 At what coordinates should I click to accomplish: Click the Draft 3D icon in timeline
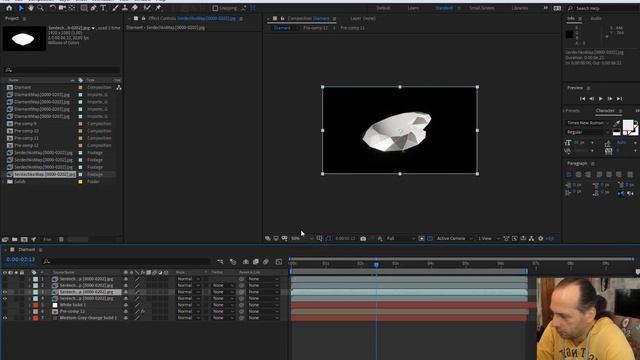[233, 262]
